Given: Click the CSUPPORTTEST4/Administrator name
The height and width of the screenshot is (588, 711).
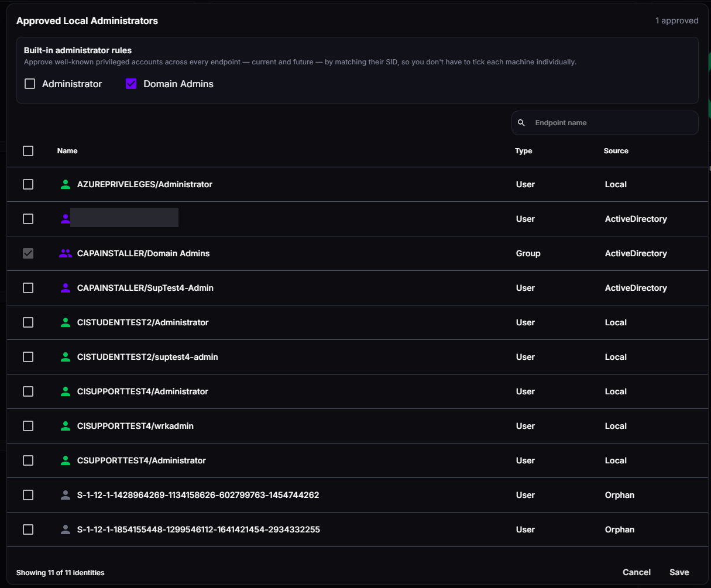Looking at the screenshot, I should 142,460.
